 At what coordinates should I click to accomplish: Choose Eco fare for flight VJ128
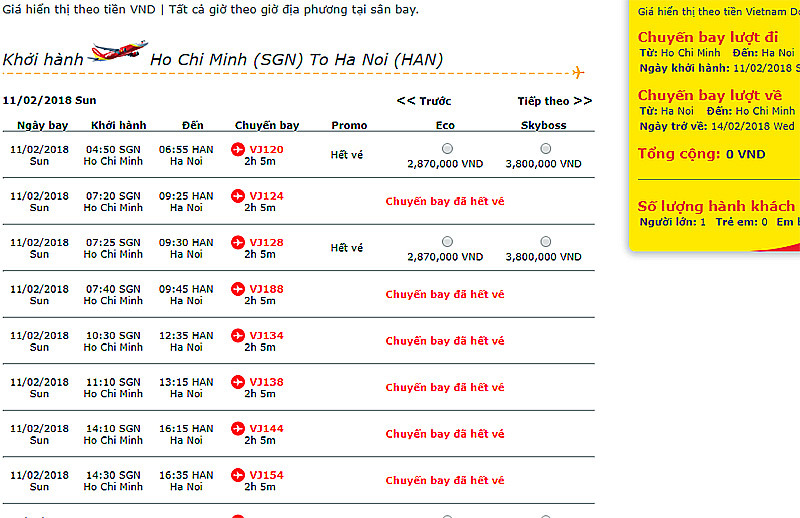coord(446,242)
